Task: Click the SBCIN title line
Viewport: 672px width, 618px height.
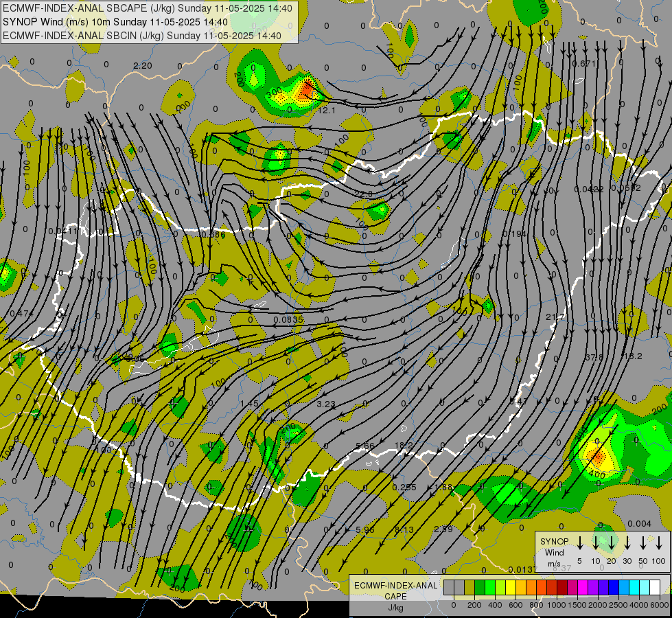Action: [142, 36]
